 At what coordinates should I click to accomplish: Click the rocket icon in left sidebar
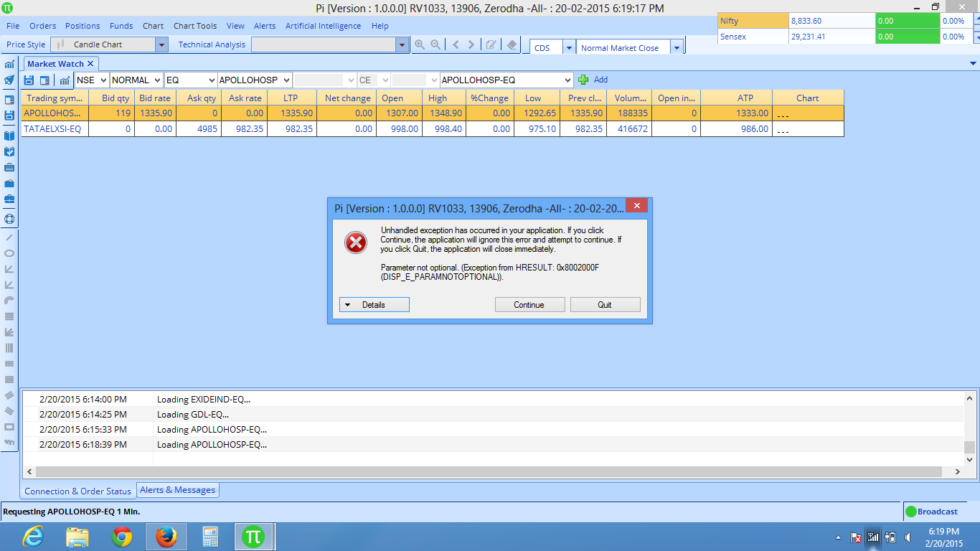(x=9, y=80)
